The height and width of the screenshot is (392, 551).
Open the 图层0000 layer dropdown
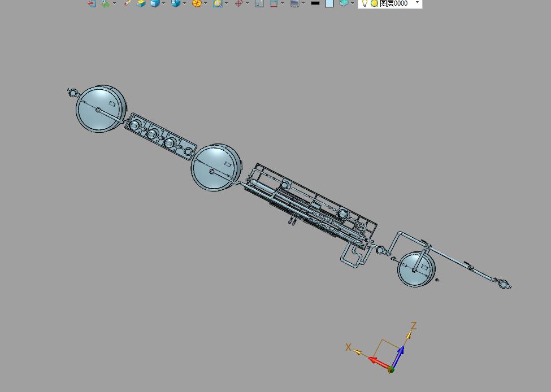418,3
